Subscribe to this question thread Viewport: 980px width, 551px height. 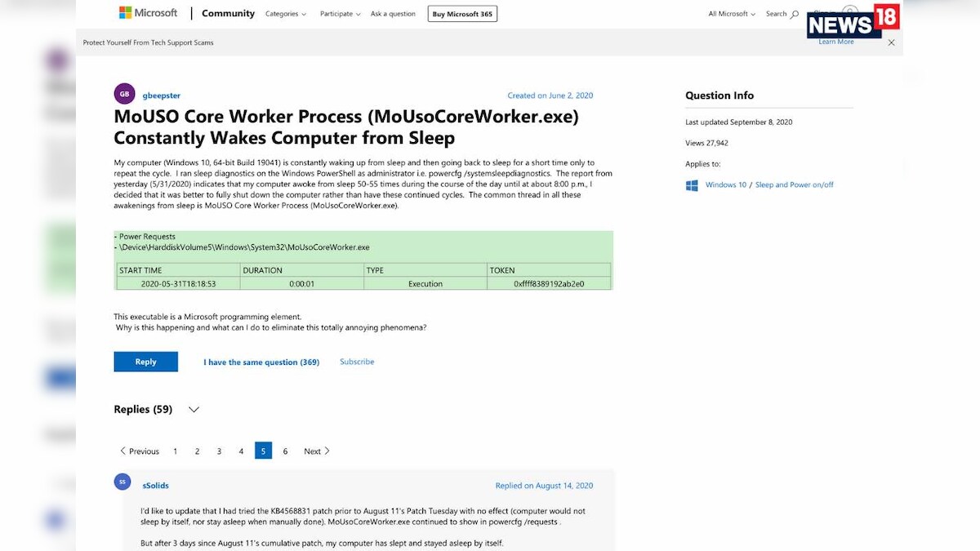[x=357, y=362]
